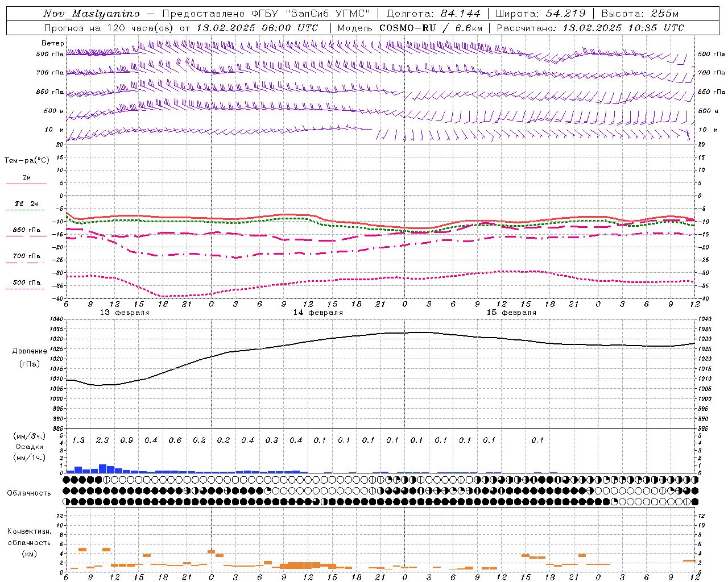Click the 'Облачность' cloud cover label
728x582 pixels.
(x=29, y=493)
